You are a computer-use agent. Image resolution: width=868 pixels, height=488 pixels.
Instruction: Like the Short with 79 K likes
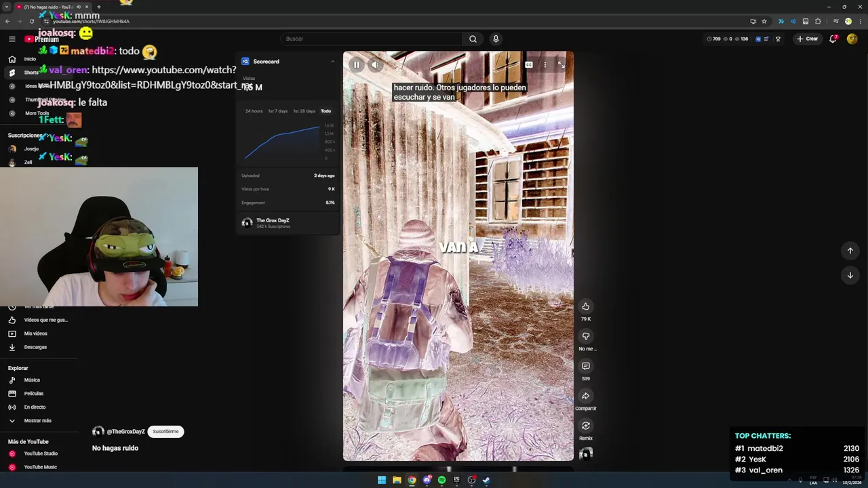click(585, 306)
